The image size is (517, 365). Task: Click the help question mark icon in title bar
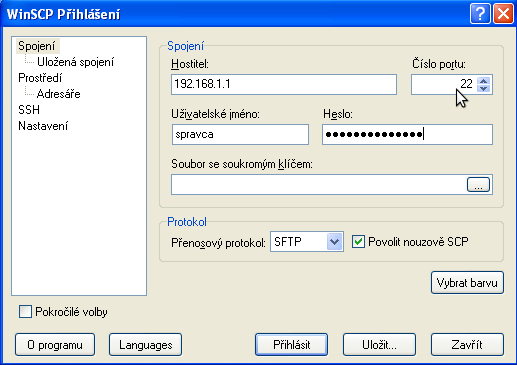[x=480, y=14]
